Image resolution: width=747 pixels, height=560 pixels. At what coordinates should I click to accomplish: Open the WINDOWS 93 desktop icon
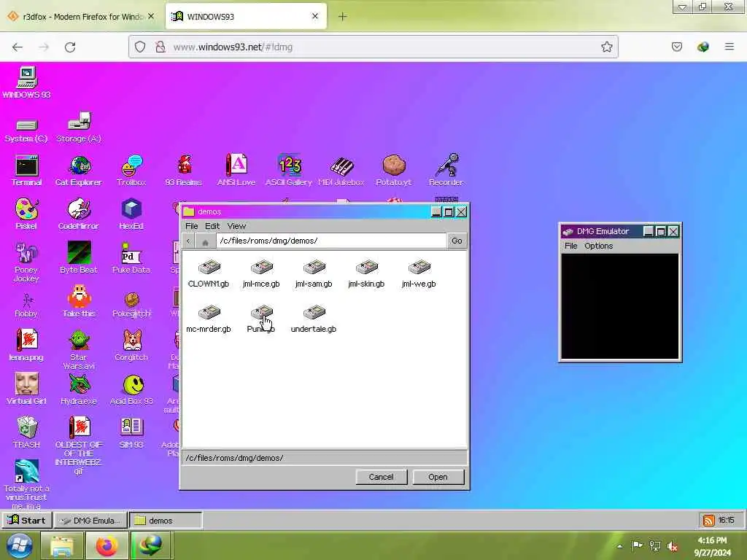click(27, 82)
